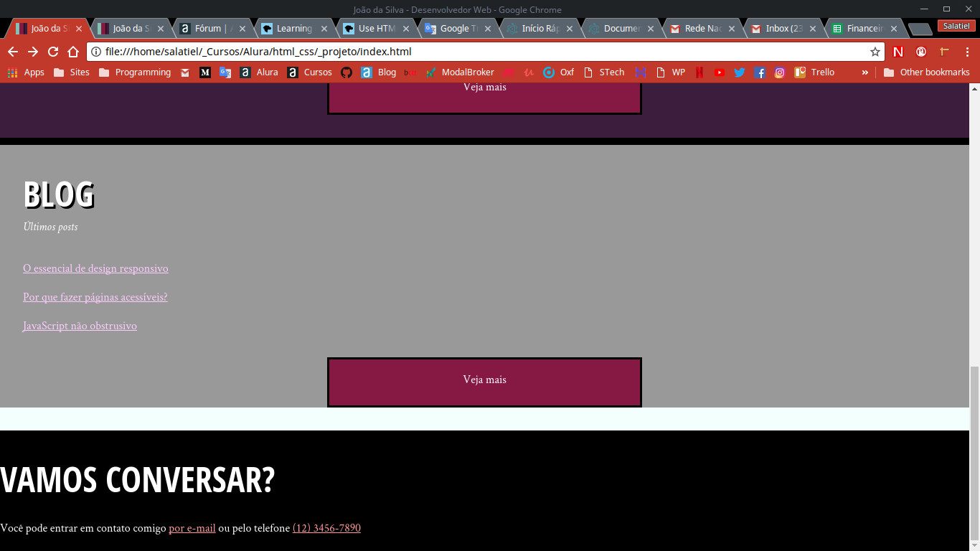980x551 pixels.
Task: Switch to the second João da Silva tab
Action: coord(131,29)
